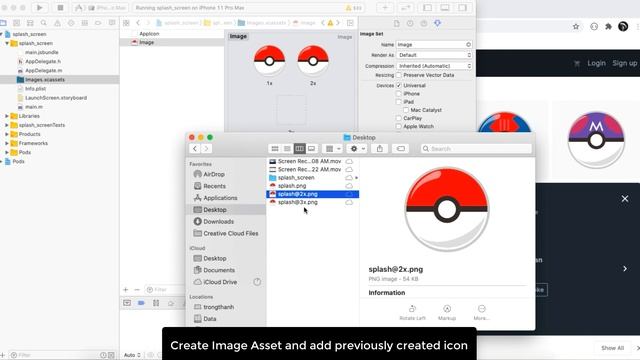The image size is (640, 360).
Task: Open the Finder action gear dropdown
Action: click(358, 149)
